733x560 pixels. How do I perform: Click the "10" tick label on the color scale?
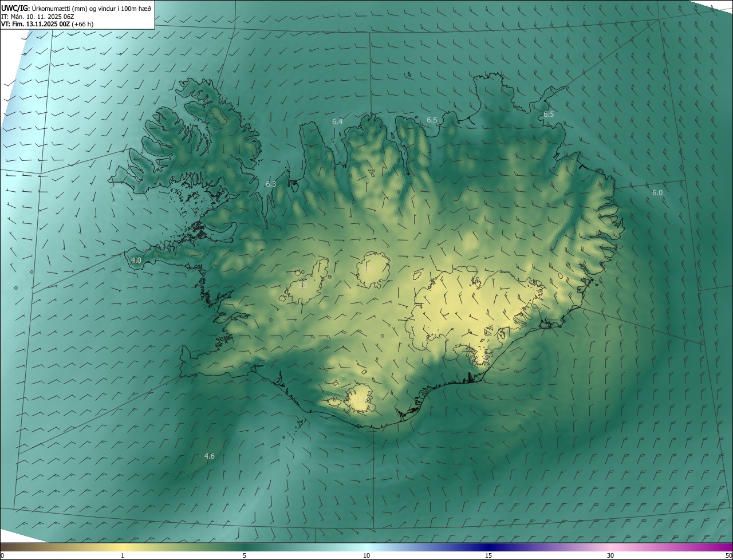point(366,555)
